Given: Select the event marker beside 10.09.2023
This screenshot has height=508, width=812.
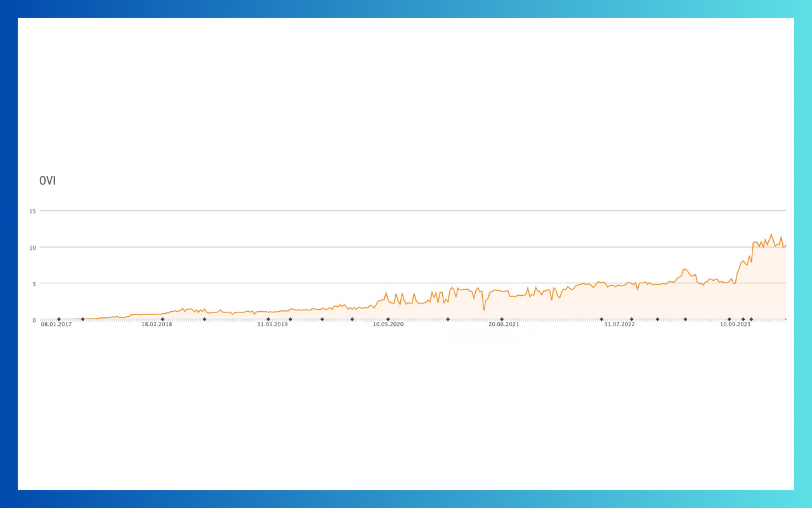Looking at the screenshot, I should point(730,319).
